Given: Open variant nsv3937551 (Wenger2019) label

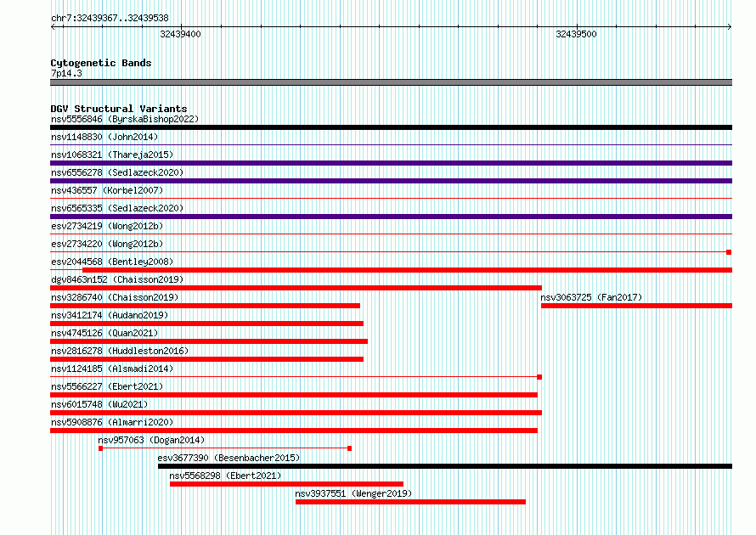Looking at the screenshot, I should coord(353,493).
